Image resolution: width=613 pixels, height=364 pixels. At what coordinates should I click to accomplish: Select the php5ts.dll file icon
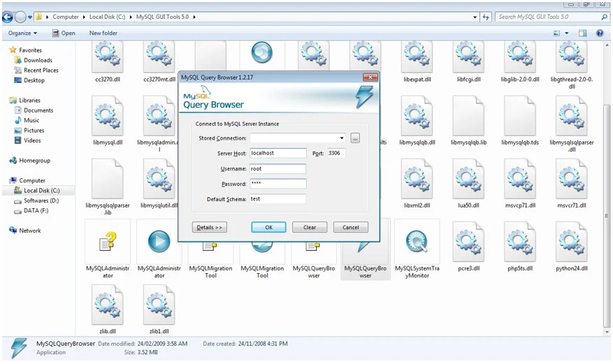520,242
